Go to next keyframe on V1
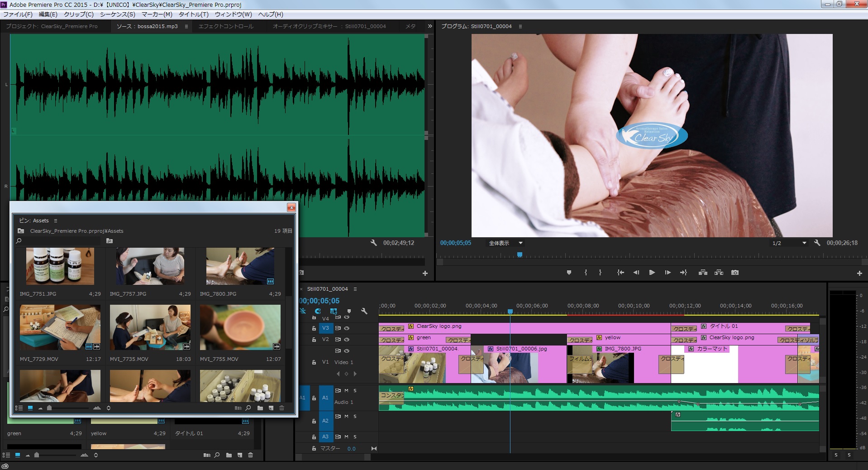Image resolution: width=868 pixels, height=470 pixels. coord(355,374)
